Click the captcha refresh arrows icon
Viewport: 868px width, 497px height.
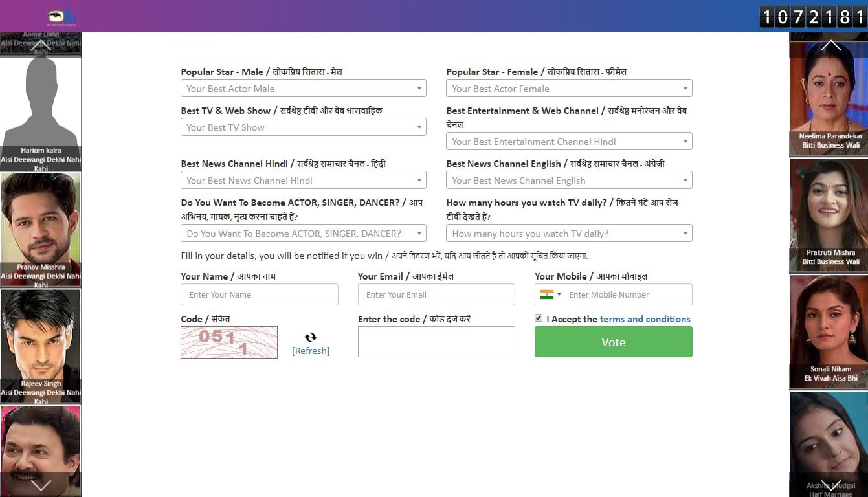click(311, 337)
